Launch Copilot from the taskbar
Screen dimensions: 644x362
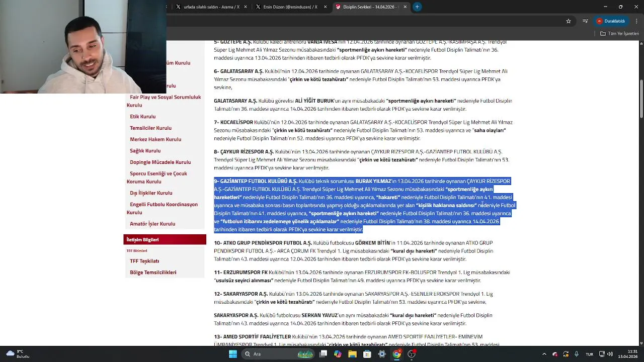click(x=338, y=354)
